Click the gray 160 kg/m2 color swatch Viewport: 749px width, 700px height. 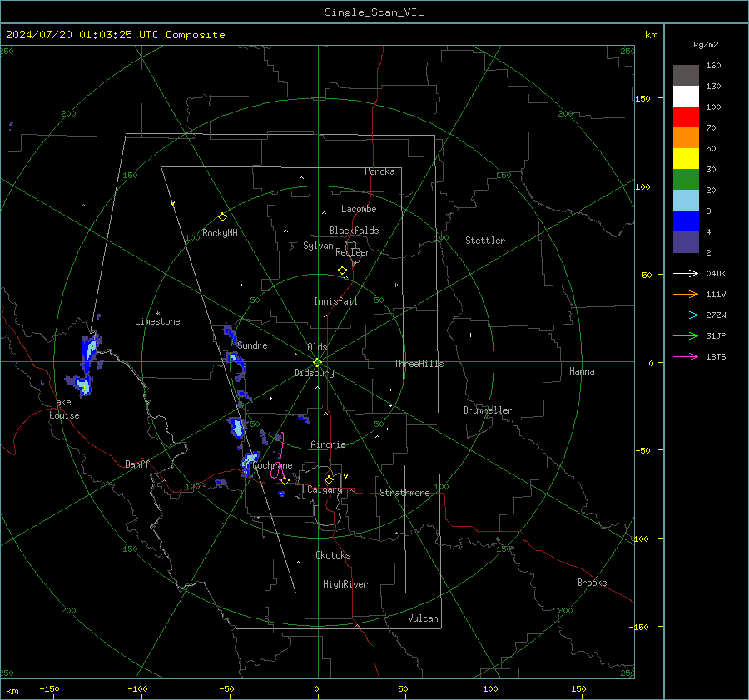[x=686, y=76]
